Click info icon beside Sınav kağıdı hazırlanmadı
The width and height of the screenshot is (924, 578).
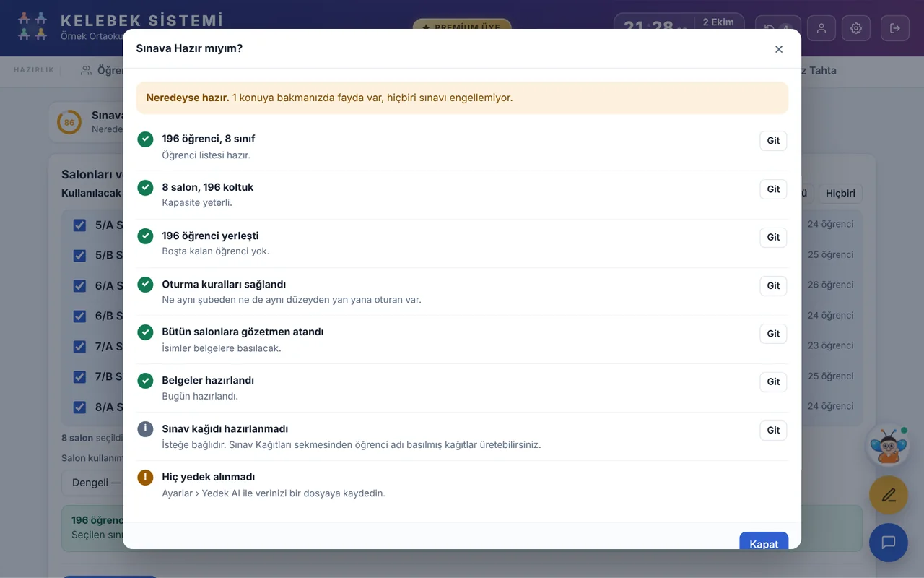(146, 429)
